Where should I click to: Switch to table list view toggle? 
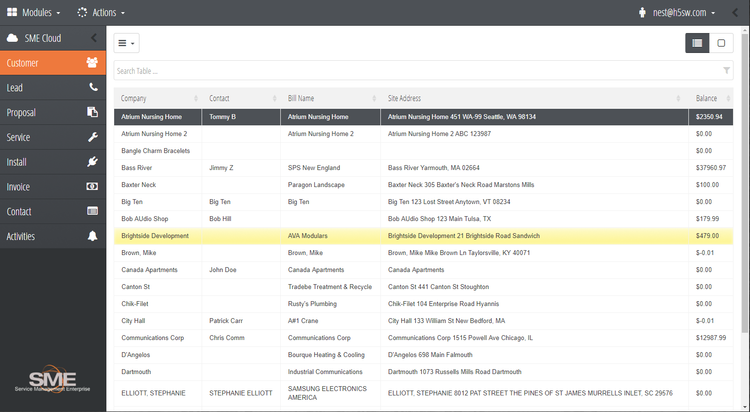697,43
